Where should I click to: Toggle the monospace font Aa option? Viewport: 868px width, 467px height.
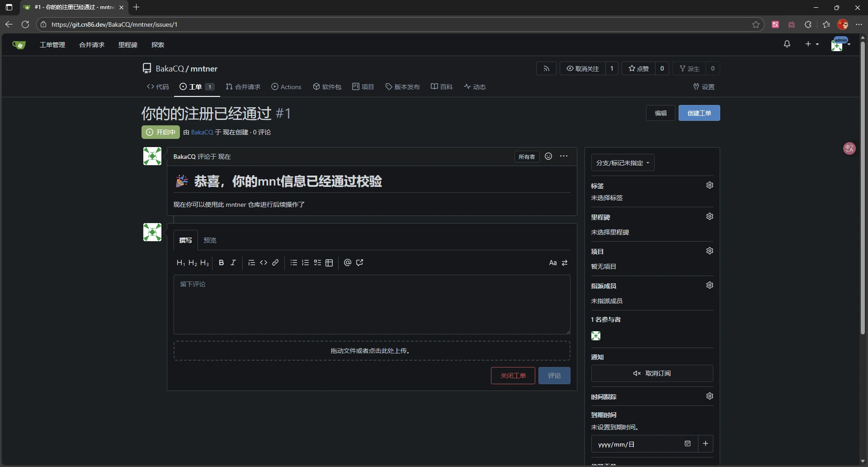[552, 263]
